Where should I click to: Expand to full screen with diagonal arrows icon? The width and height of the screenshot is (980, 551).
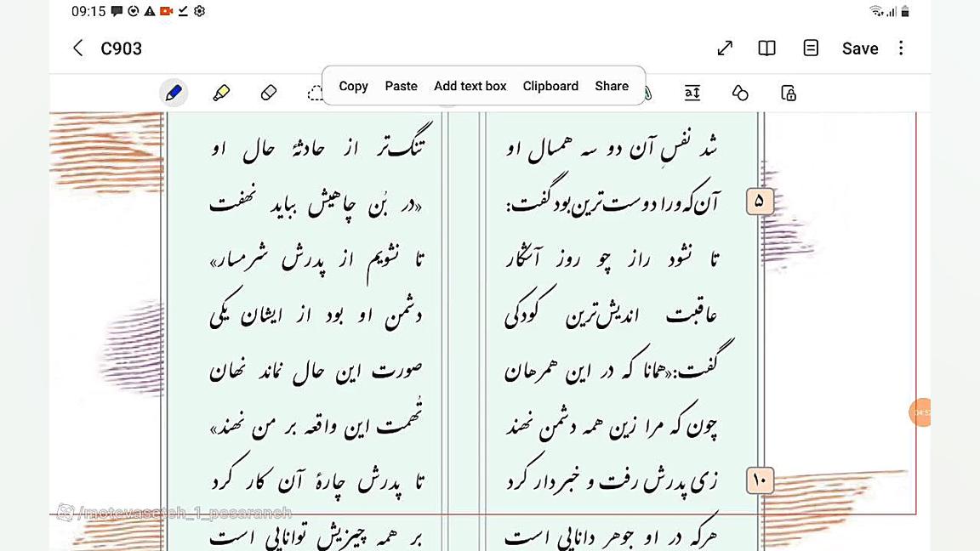(725, 48)
